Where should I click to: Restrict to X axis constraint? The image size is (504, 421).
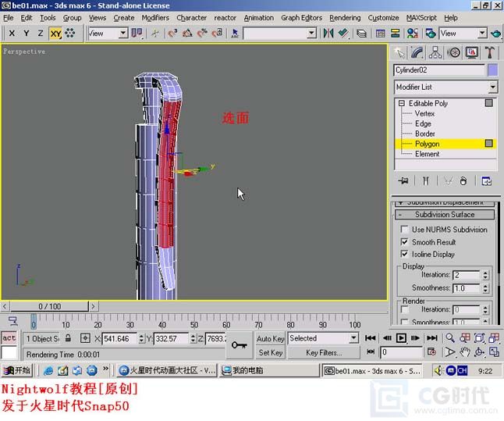pos(12,34)
